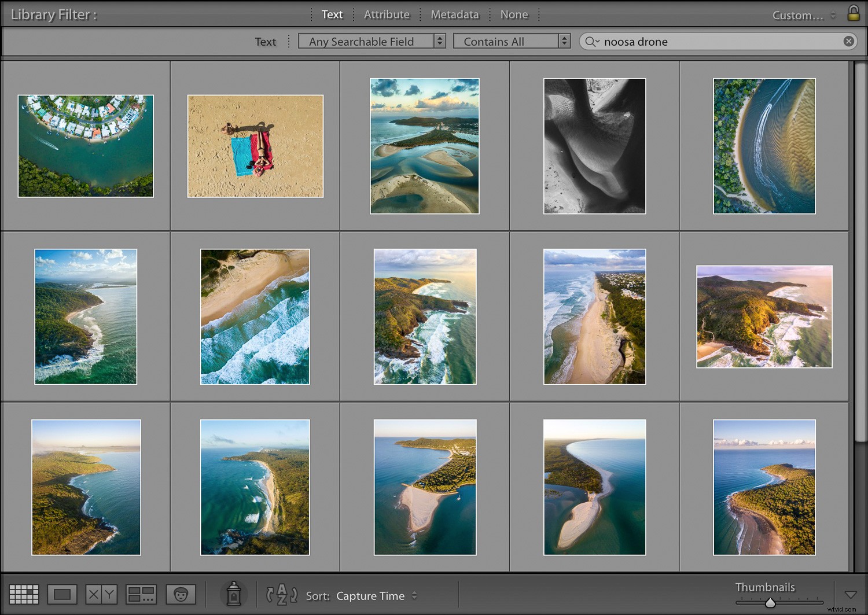
Task: Open the People view
Action: [x=181, y=594]
